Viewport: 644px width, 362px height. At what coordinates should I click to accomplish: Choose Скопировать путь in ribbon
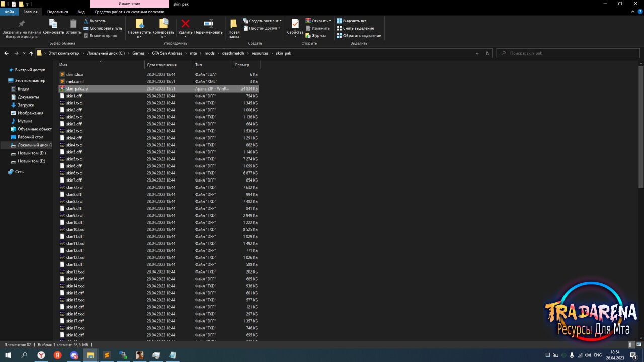(x=103, y=28)
